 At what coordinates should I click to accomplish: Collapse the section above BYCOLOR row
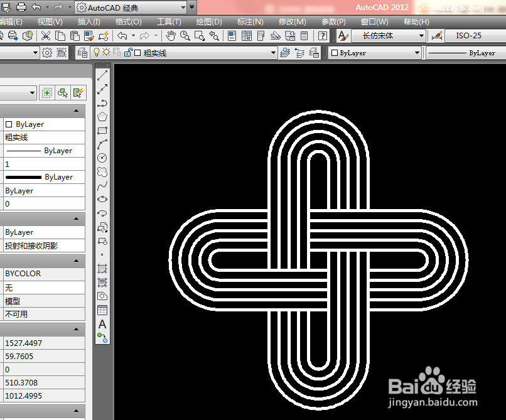(x=76, y=261)
